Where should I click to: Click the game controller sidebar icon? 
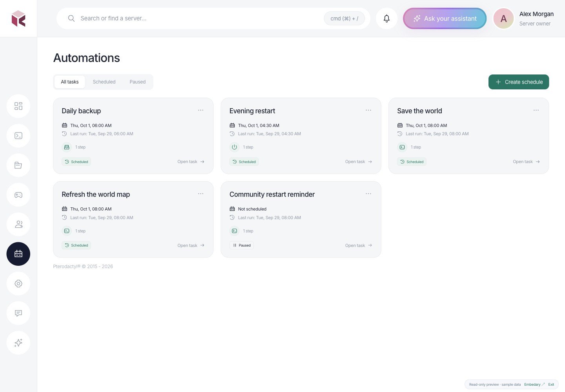point(18,195)
